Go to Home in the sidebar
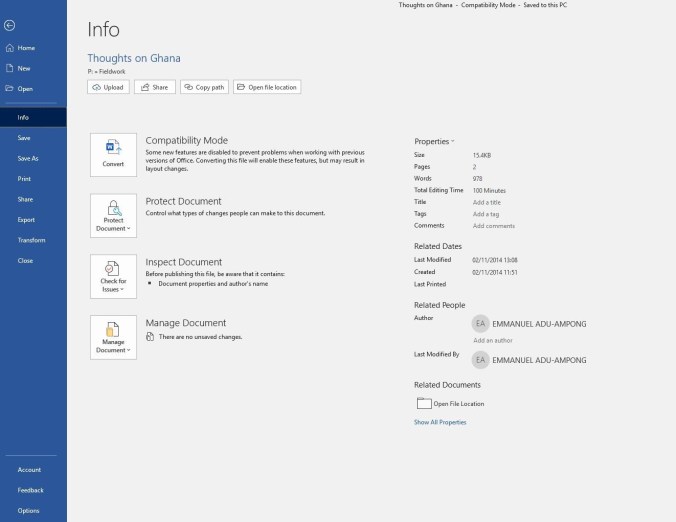This screenshot has width=676, height=522. [x=26, y=48]
